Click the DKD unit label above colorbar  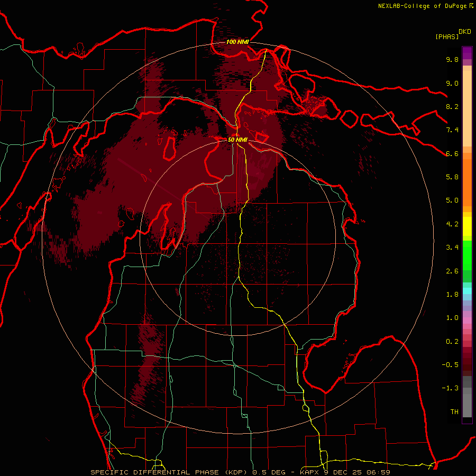(x=465, y=32)
